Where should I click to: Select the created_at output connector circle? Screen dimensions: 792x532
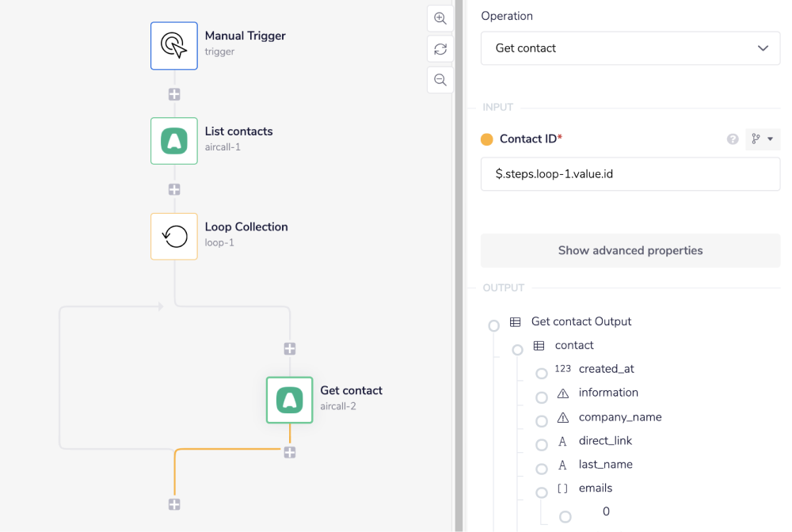[542, 374]
